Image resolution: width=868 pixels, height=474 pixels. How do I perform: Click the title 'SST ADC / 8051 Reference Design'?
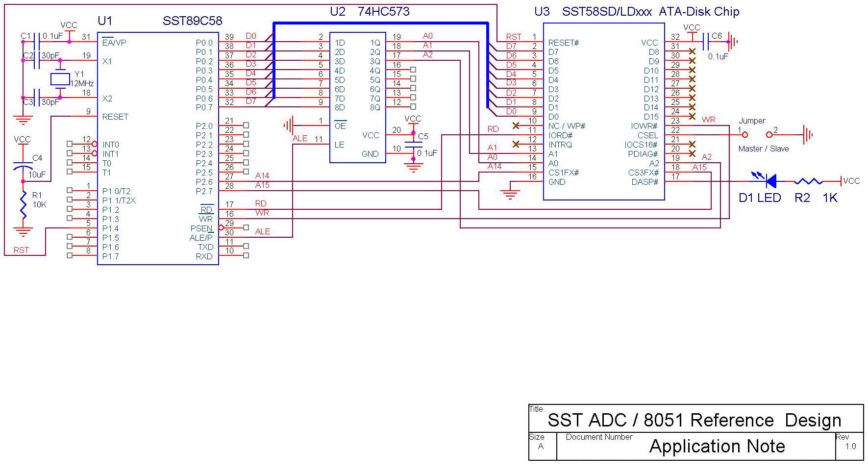pyautogui.click(x=694, y=420)
